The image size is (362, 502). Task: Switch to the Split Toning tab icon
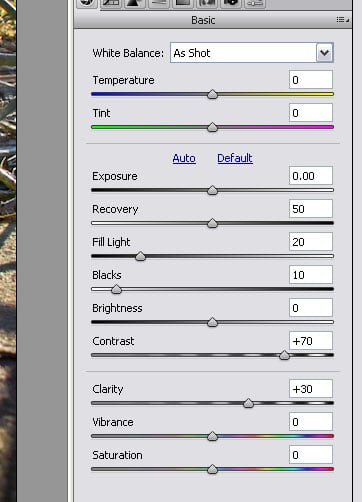tap(183, 3)
